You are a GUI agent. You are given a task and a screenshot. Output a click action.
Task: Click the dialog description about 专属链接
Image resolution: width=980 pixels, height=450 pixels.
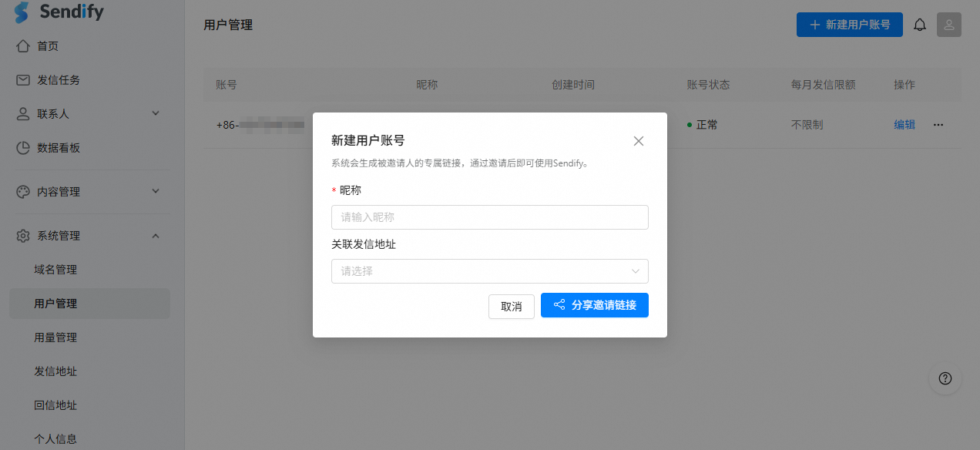pos(459,163)
